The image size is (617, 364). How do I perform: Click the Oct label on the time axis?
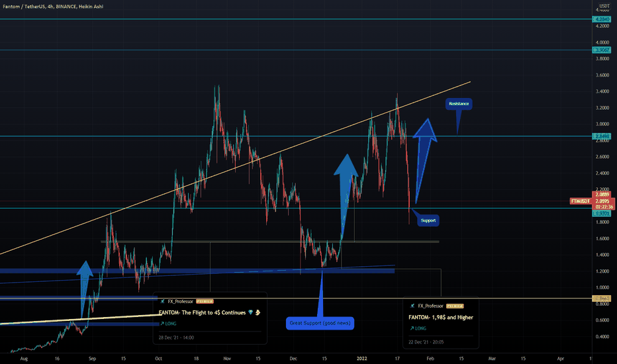(159, 359)
